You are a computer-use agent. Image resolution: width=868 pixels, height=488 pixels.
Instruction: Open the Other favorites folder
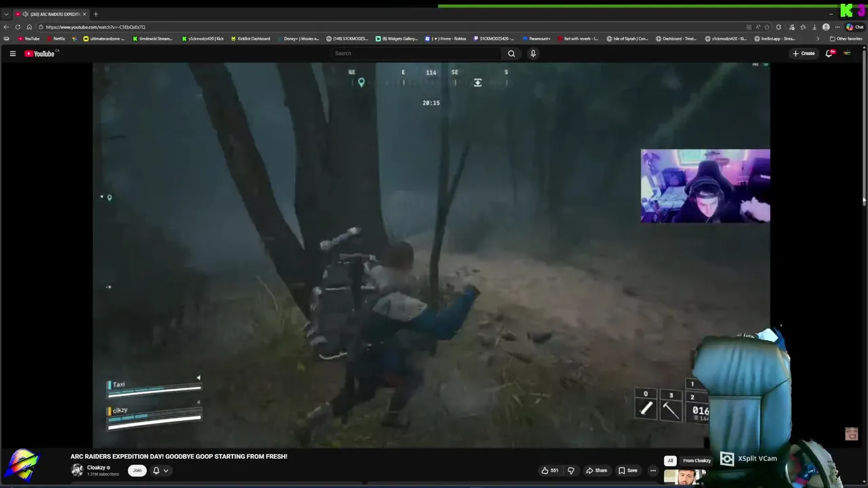(x=846, y=39)
